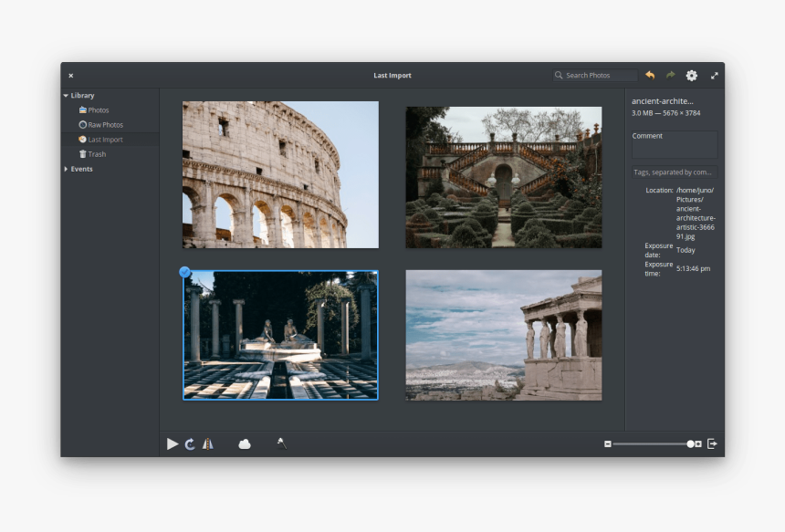Enter fullscreen mode

(714, 76)
